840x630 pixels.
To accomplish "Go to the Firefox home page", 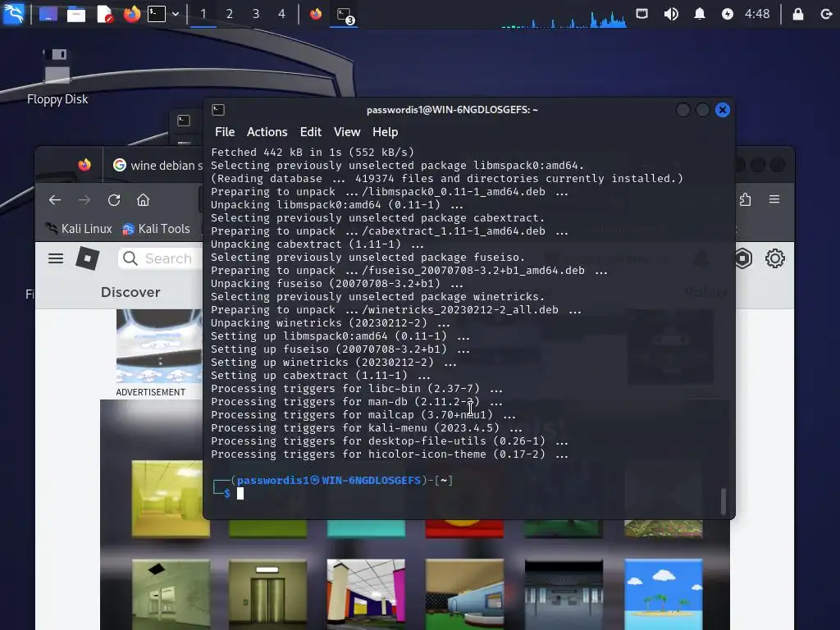I will pos(143,200).
